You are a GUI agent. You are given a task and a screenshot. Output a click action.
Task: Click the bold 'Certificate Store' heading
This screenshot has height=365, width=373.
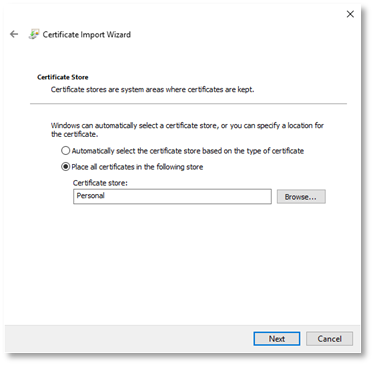(x=63, y=77)
